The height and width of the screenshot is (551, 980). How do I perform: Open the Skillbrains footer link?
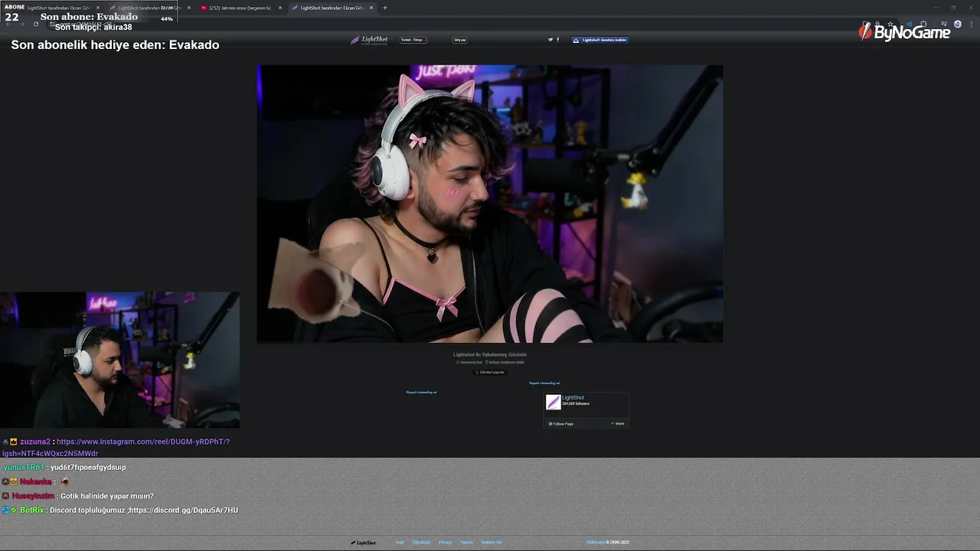click(x=596, y=543)
